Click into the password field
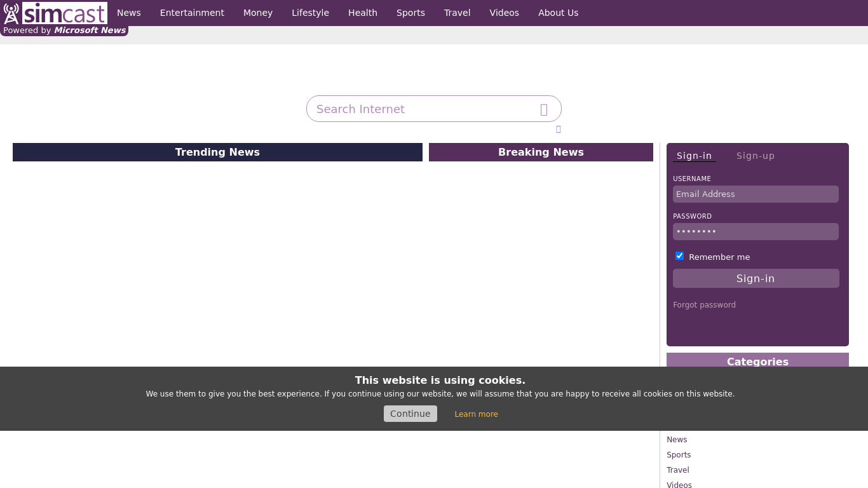Viewport: 868px width, 488px height. 756,232
